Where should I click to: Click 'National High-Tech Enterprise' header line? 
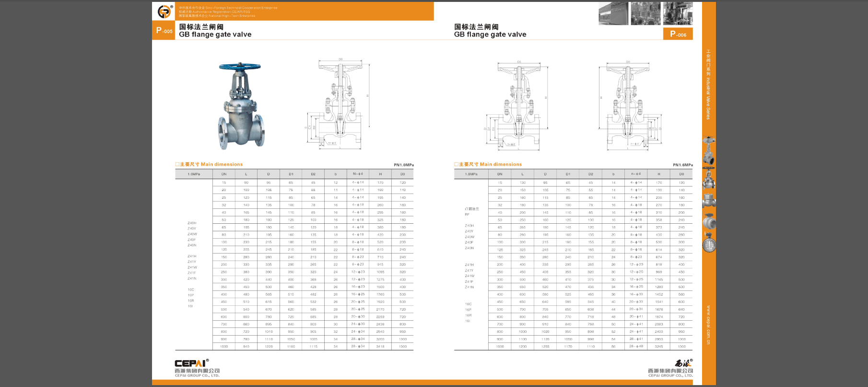(x=232, y=16)
